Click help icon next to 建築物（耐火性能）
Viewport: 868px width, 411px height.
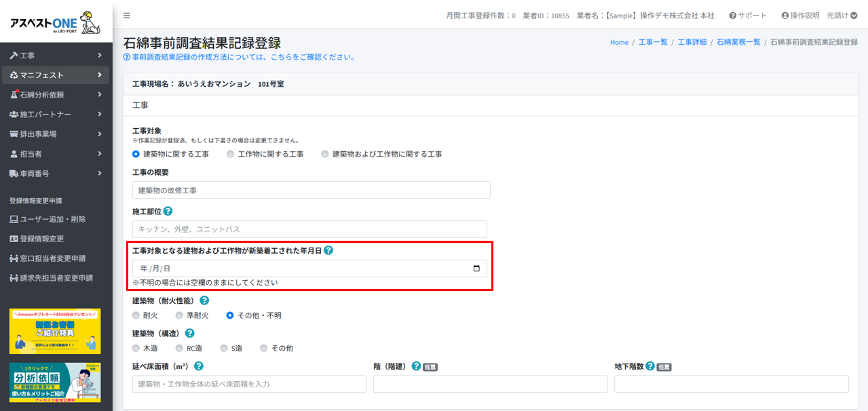click(x=204, y=300)
